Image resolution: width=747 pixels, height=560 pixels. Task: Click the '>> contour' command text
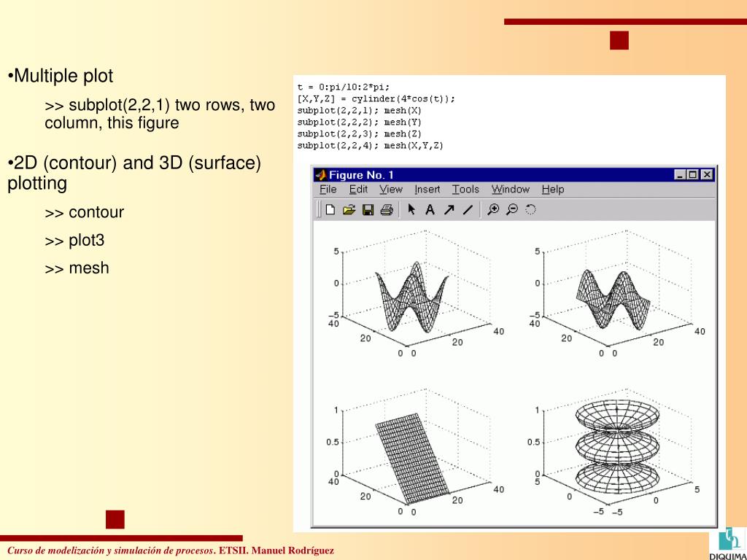tap(85, 212)
